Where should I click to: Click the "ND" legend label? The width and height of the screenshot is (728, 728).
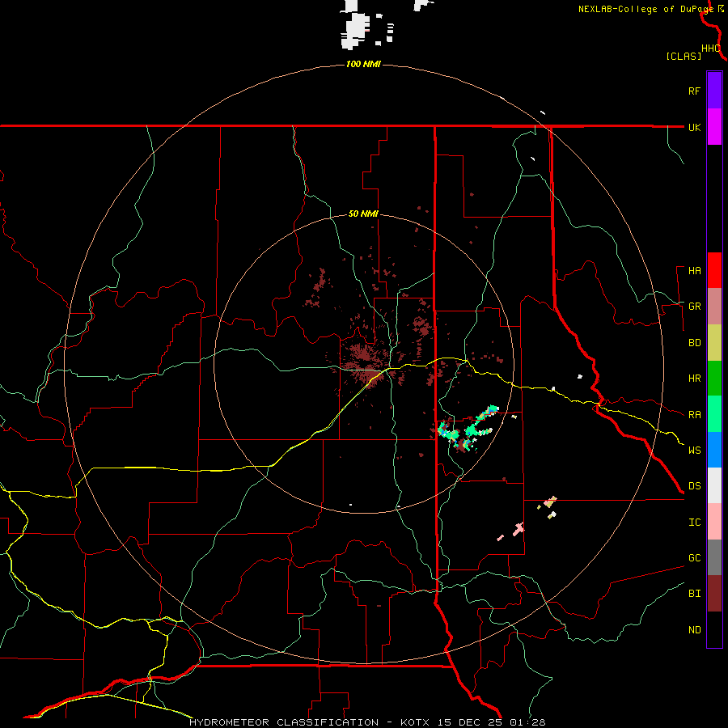[694, 630]
